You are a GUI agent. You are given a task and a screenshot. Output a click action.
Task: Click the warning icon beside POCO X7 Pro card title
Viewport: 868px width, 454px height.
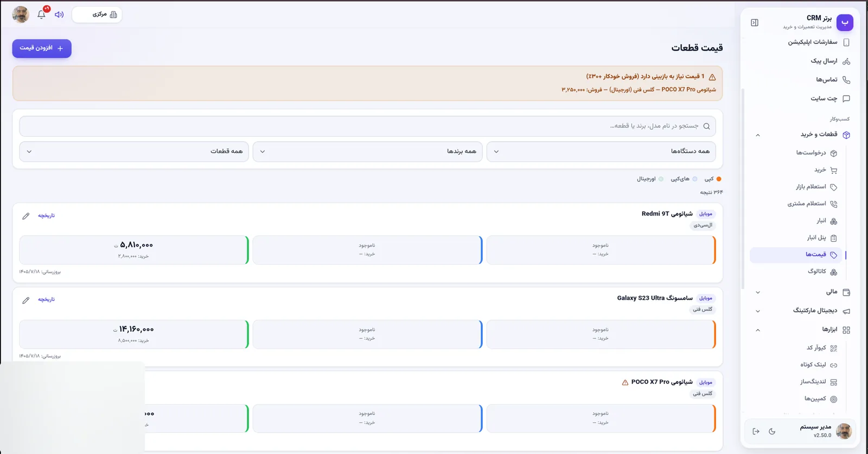(x=625, y=382)
